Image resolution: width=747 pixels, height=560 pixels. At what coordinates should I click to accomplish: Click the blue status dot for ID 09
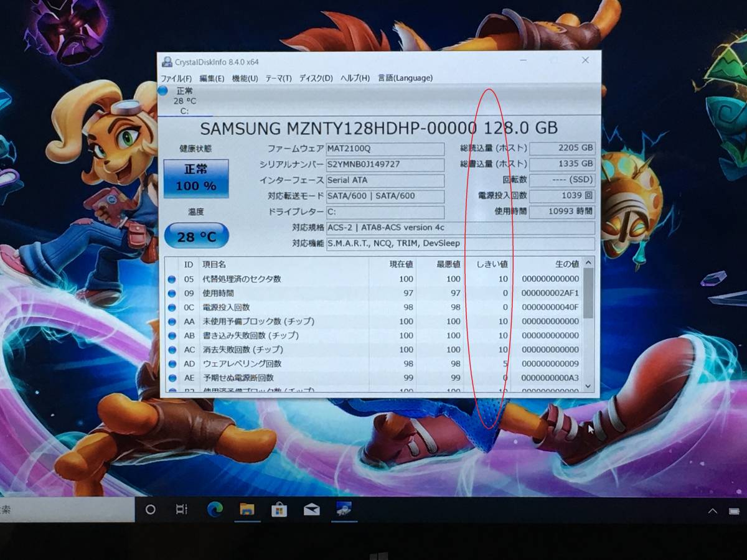pos(172,293)
